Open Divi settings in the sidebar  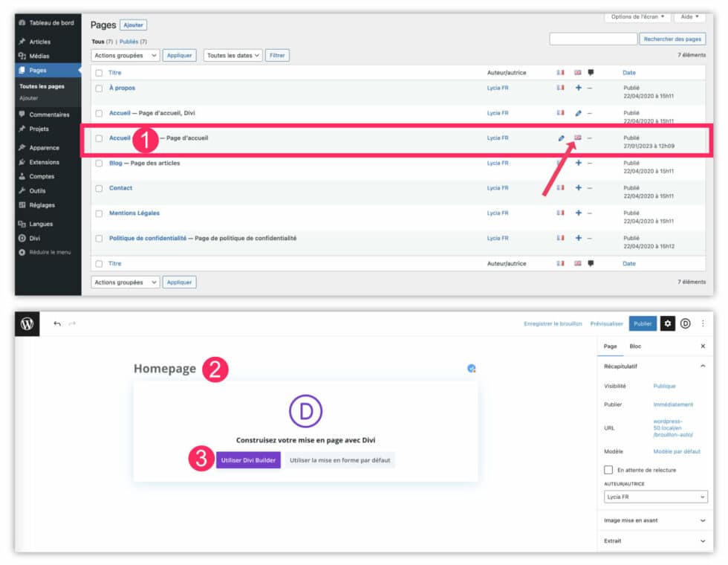[x=30, y=238]
